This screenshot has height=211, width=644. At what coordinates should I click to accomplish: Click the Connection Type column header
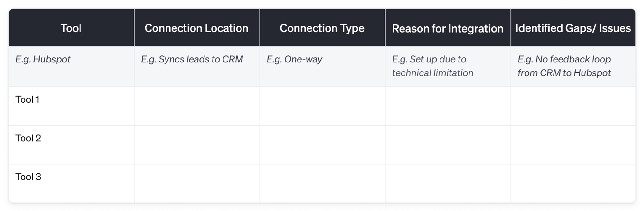pos(322,28)
